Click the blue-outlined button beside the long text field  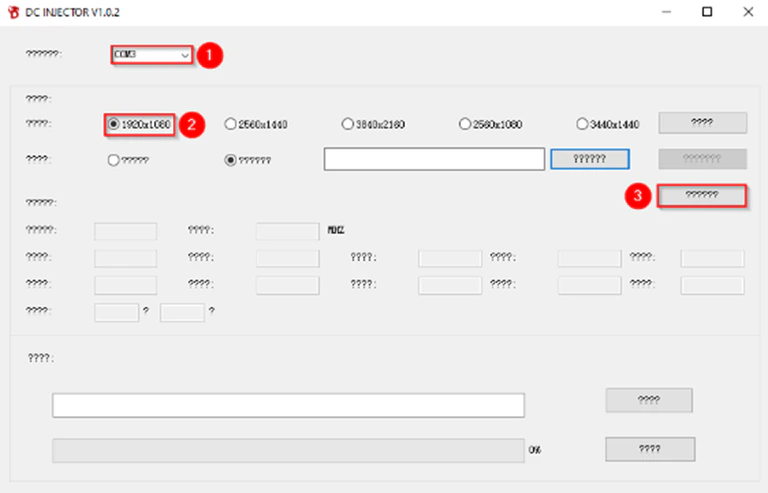point(590,159)
